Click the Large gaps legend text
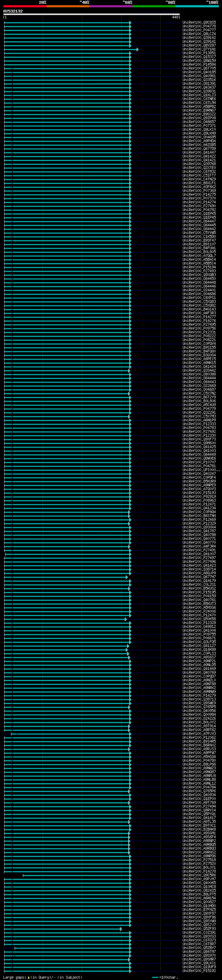 43,977
